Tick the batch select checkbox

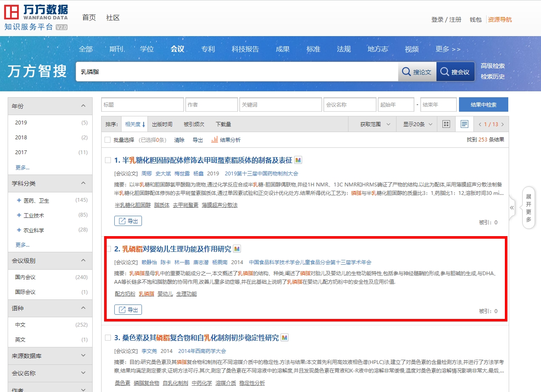(108, 140)
